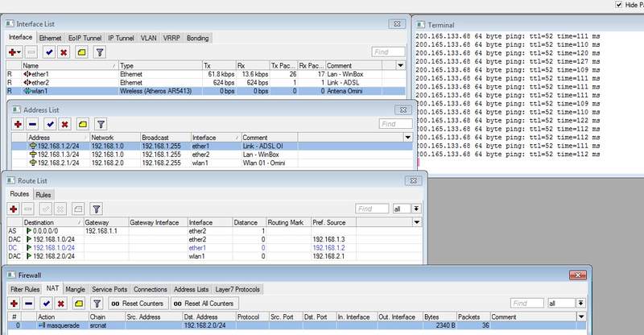The height and width of the screenshot is (335, 644).
Task: Switch to the Mangle tab in Firewall
Action: tap(75, 289)
